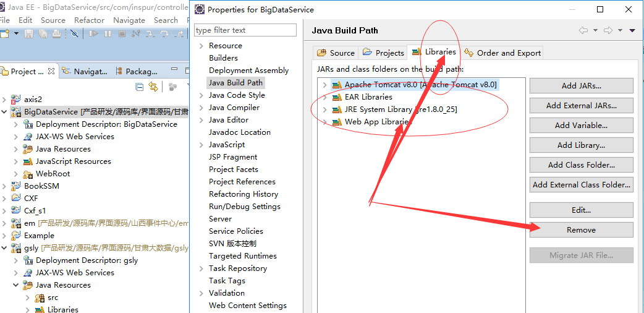Minimize the Project Explorer view
The image size is (644, 313).
pos(174,69)
